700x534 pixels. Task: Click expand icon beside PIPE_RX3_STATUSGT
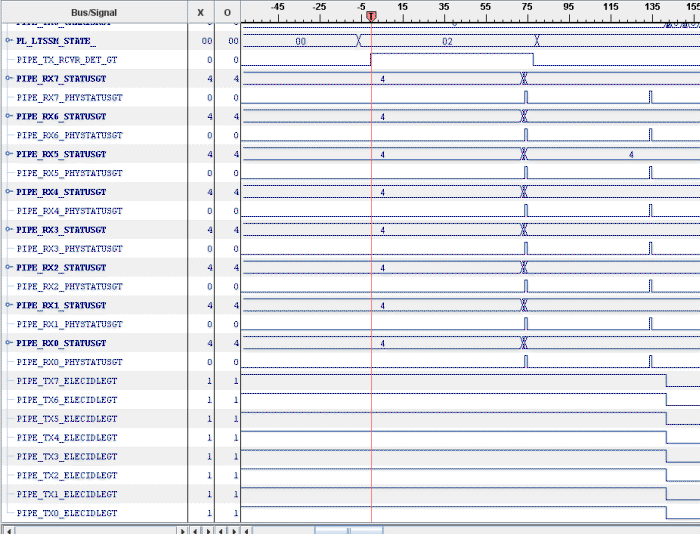(9, 229)
